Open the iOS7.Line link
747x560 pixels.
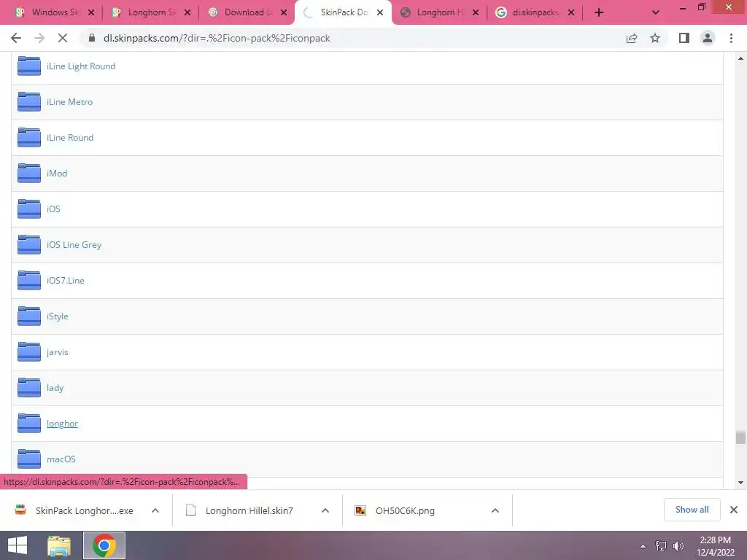65,281
